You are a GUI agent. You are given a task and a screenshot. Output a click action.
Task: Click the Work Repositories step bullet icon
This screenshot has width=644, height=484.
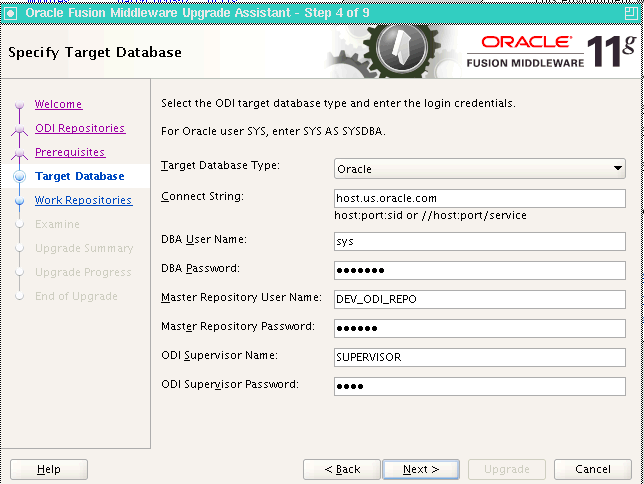[19, 201]
